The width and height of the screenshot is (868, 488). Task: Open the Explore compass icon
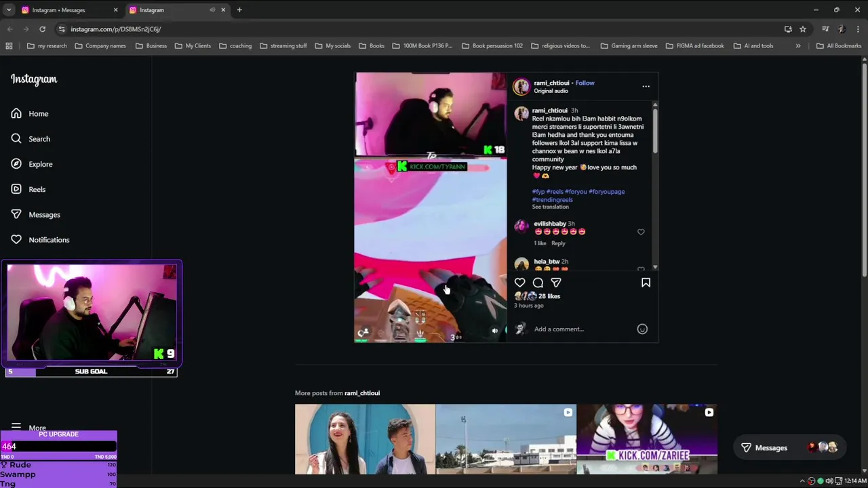pyautogui.click(x=16, y=164)
